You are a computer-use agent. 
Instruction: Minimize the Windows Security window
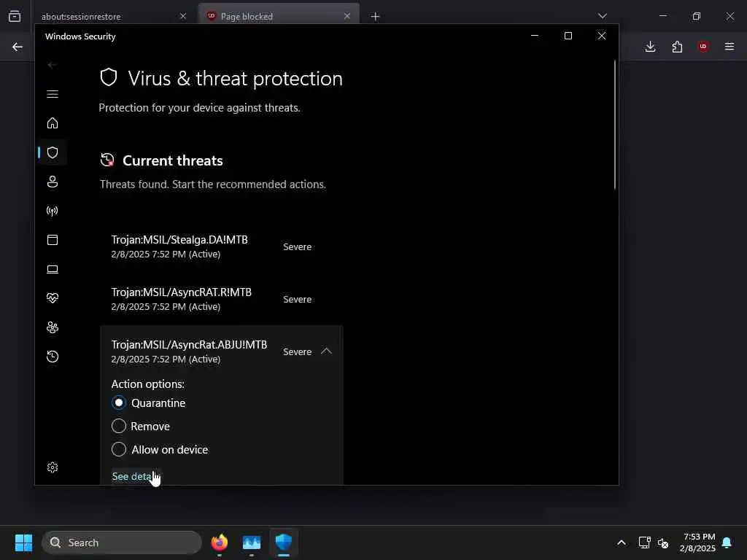535,36
